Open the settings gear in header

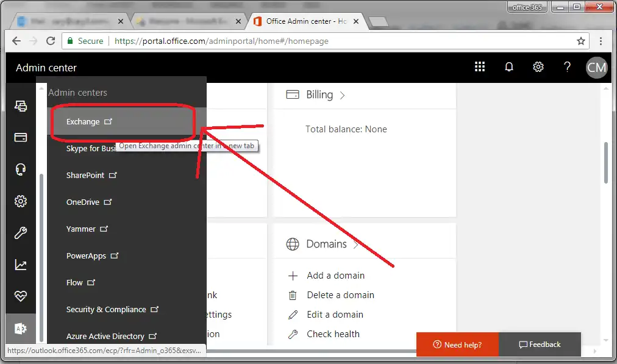(538, 67)
